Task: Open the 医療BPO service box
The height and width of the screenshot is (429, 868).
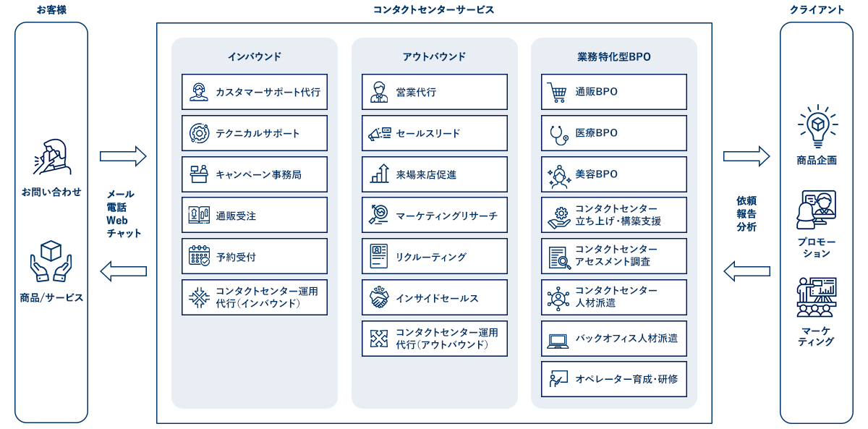Action: pos(614,133)
